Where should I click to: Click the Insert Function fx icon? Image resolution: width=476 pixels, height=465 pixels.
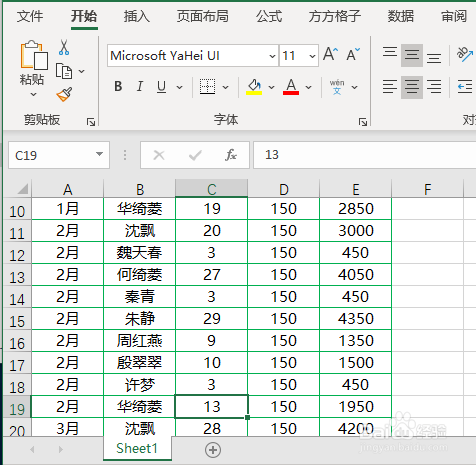point(231,155)
